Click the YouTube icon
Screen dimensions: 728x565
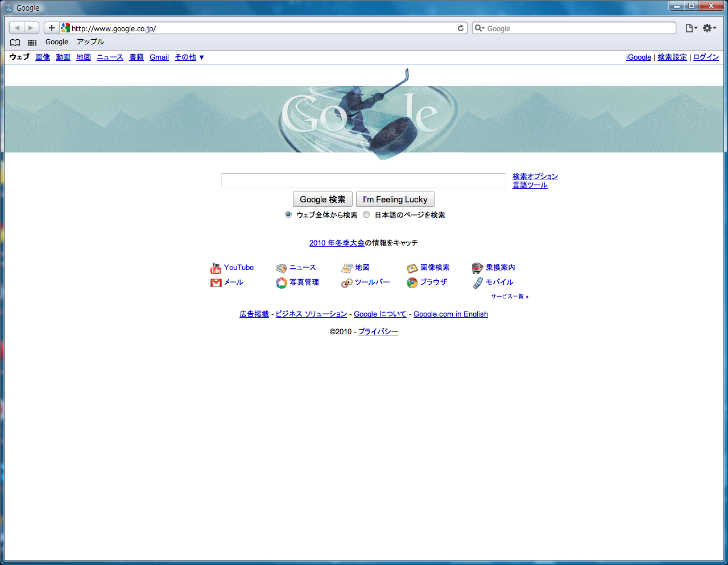[216, 268]
